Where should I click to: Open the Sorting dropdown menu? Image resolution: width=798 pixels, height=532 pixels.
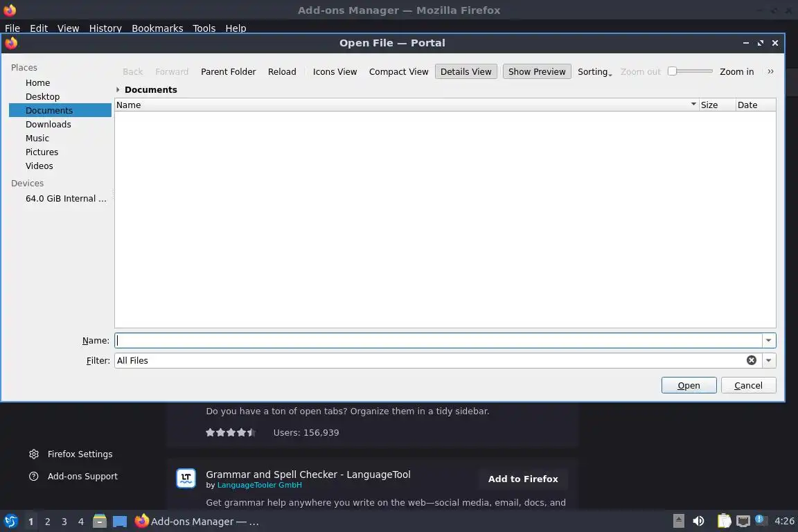click(x=594, y=72)
